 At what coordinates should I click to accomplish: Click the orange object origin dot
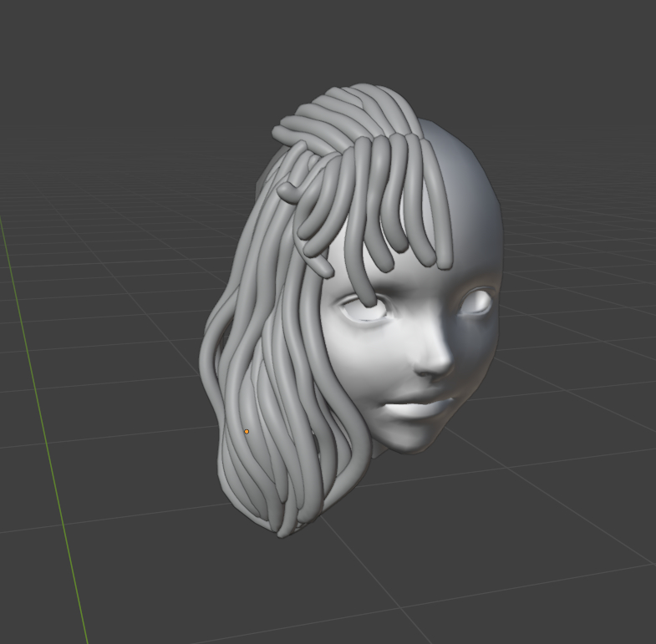click(247, 432)
